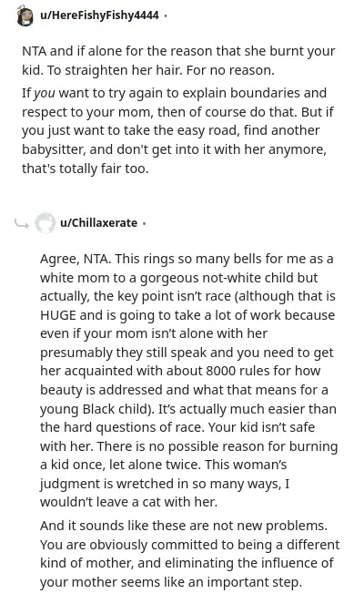Click the italic word "you" in first comment
Screen dimensions: 364x614
[45, 93]
